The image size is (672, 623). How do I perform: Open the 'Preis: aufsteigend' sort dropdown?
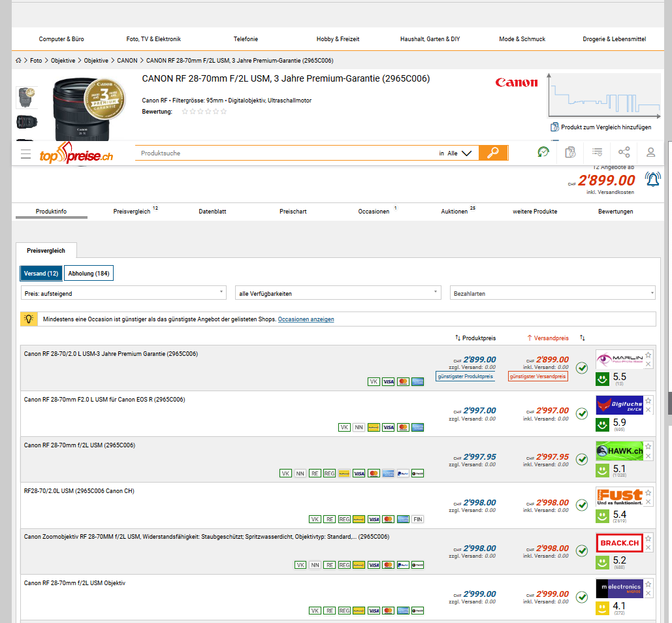[x=124, y=293]
